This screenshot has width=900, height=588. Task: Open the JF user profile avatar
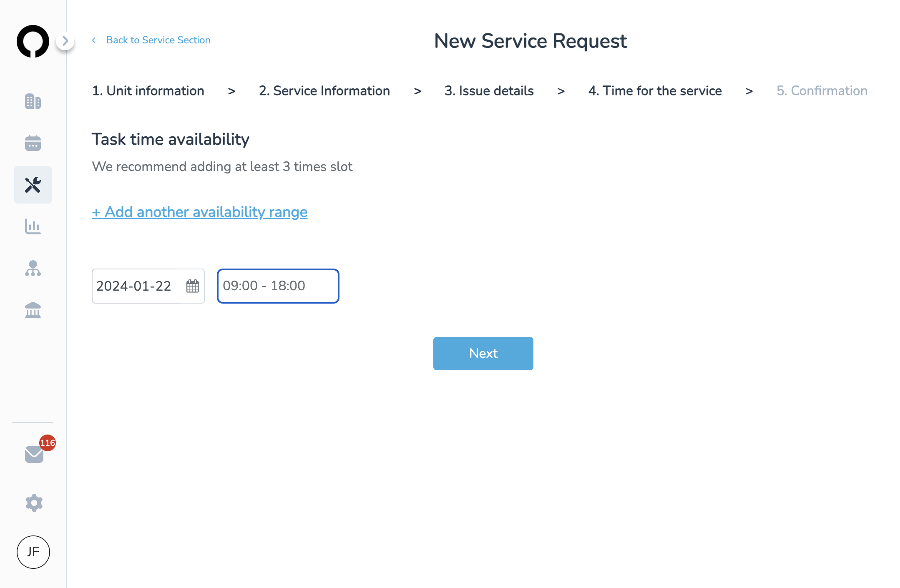click(33, 552)
